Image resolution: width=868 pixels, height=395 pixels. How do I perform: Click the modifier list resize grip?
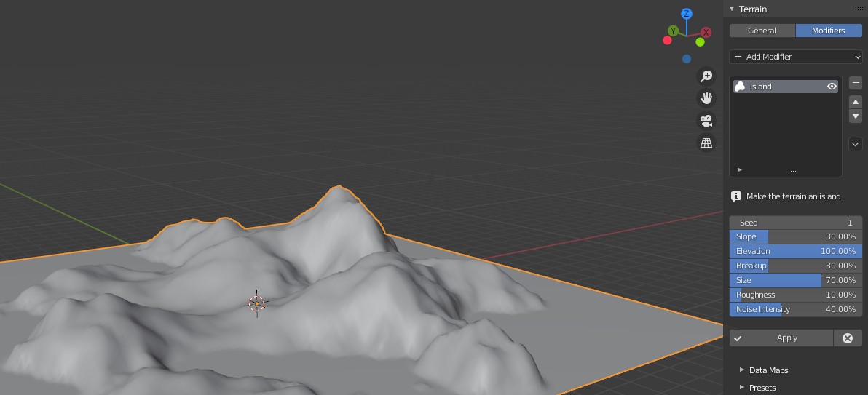[792, 170]
